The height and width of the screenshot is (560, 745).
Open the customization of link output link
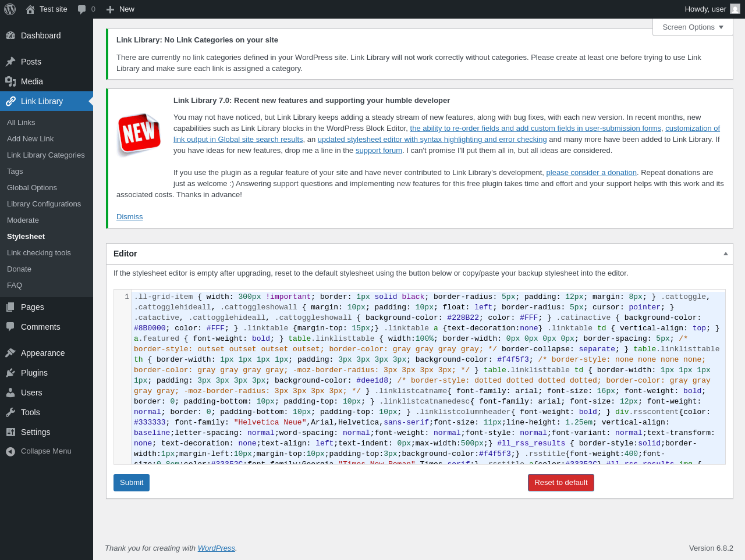pyautogui.click(x=693, y=129)
